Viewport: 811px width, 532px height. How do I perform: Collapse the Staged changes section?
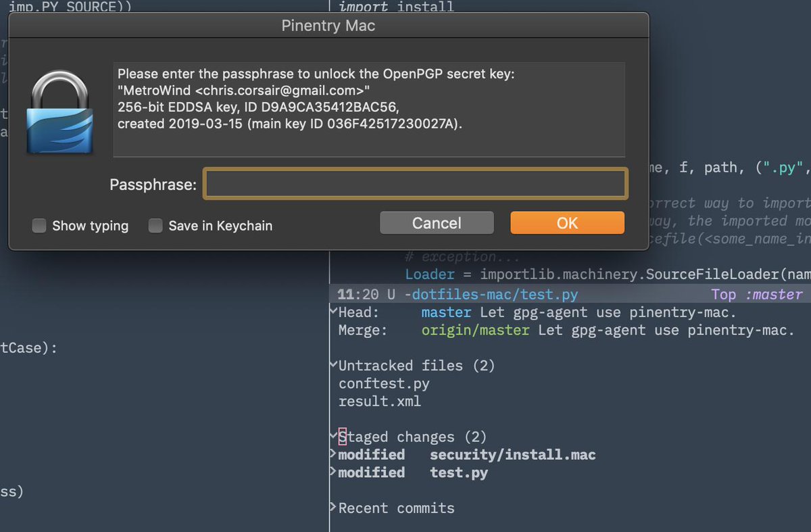333,436
